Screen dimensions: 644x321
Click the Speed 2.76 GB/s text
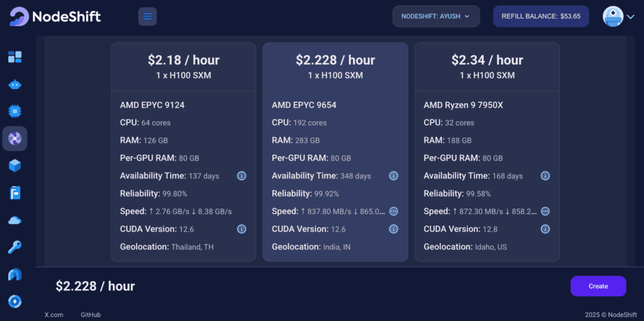point(176,211)
